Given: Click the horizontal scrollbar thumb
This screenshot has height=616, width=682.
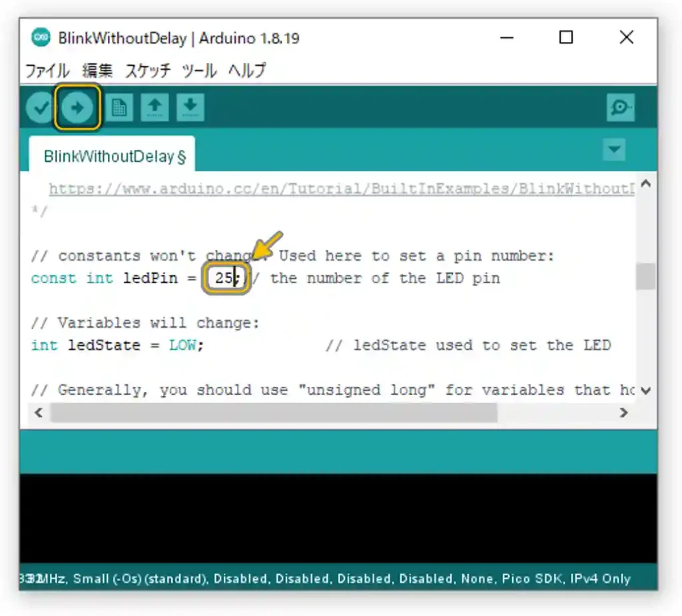Looking at the screenshot, I should pos(274,412).
